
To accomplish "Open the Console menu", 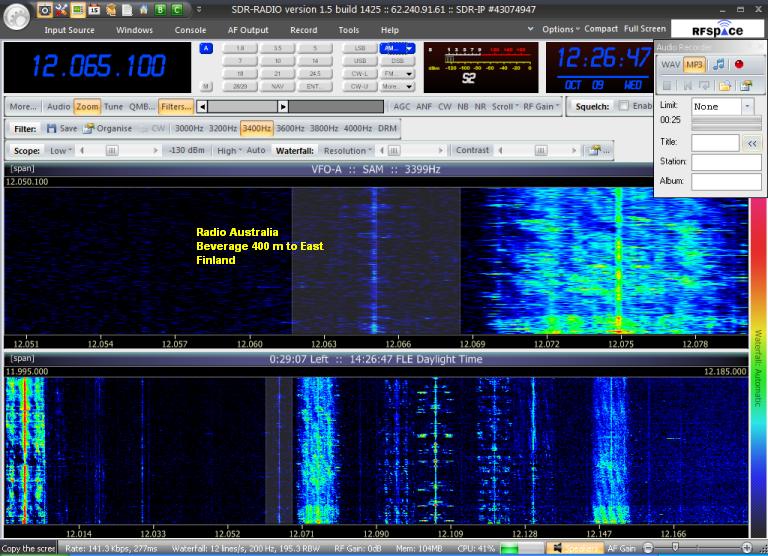I will tap(190, 30).
